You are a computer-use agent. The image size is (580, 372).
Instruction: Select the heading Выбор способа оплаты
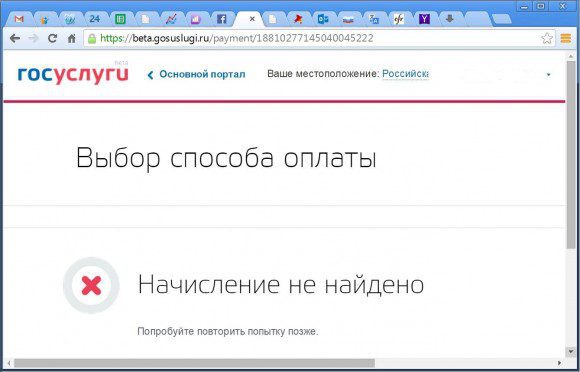(x=226, y=158)
